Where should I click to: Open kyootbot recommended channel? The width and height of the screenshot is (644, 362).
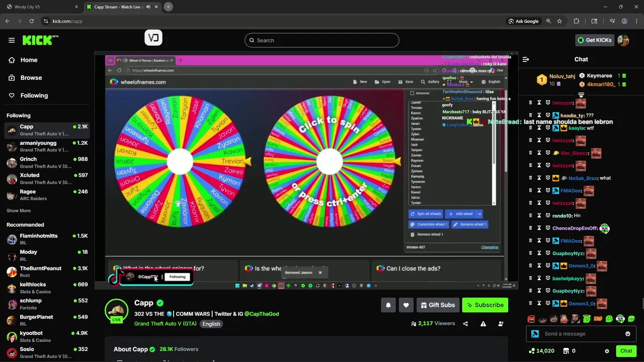click(x=47, y=336)
